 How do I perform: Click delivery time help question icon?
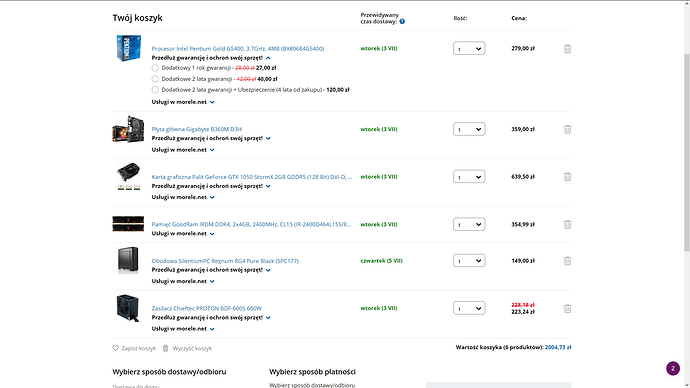(402, 22)
